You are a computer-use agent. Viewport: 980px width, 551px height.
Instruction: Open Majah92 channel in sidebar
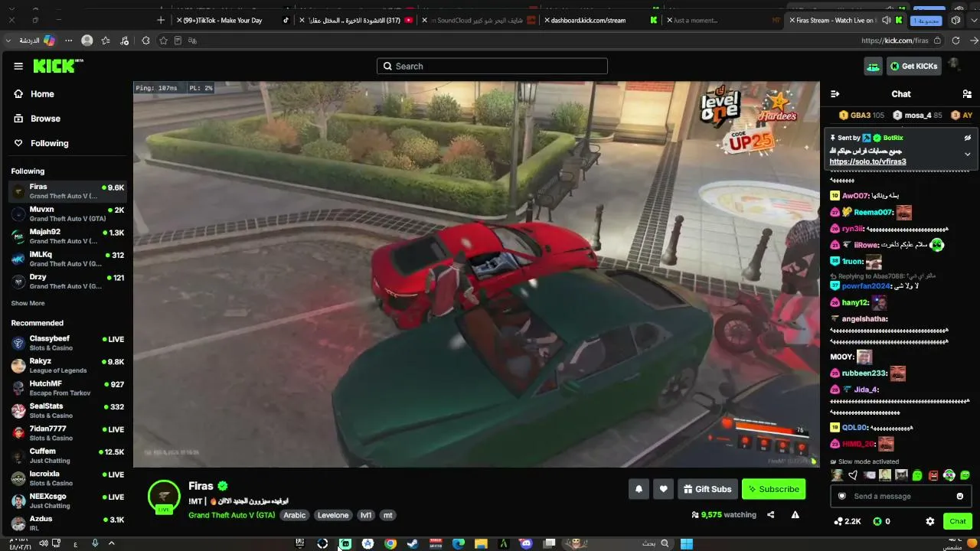pyautogui.click(x=67, y=236)
